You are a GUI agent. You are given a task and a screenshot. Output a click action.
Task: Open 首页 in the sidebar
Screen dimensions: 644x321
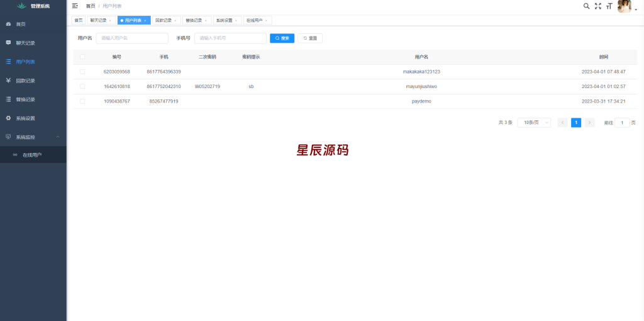pyautogui.click(x=33, y=25)
